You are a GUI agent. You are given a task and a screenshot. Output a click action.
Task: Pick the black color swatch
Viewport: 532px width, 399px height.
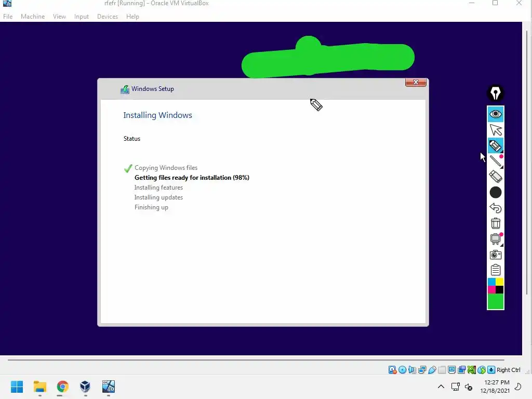[499, 290]
